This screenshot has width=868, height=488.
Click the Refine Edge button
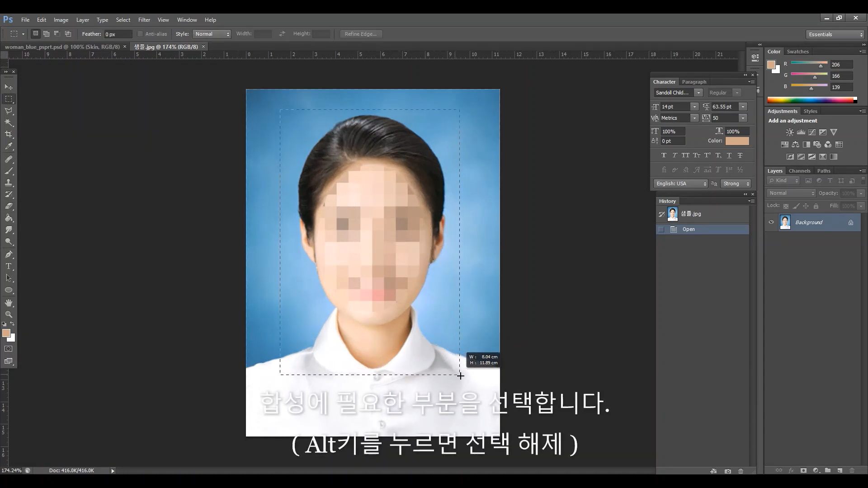click(360, 34)
